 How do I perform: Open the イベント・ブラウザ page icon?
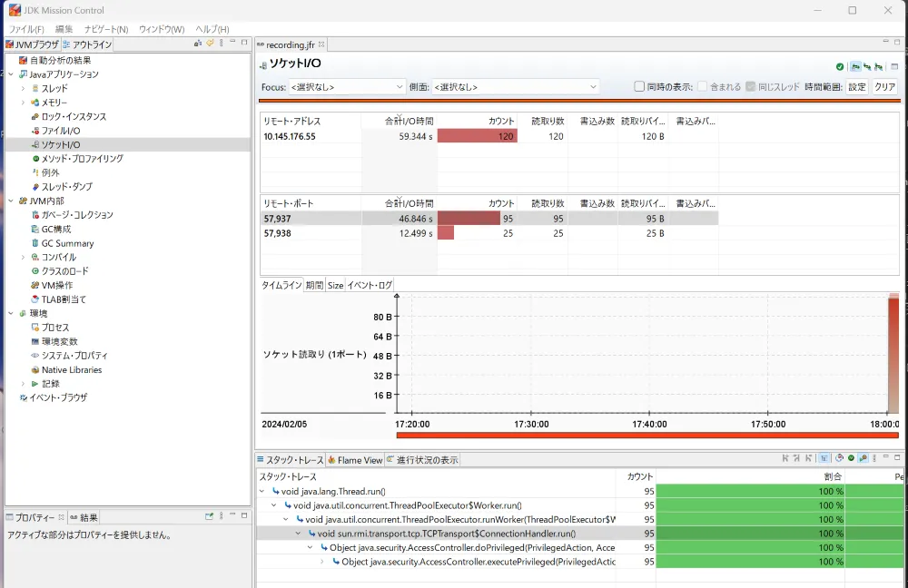coord(24,397)
